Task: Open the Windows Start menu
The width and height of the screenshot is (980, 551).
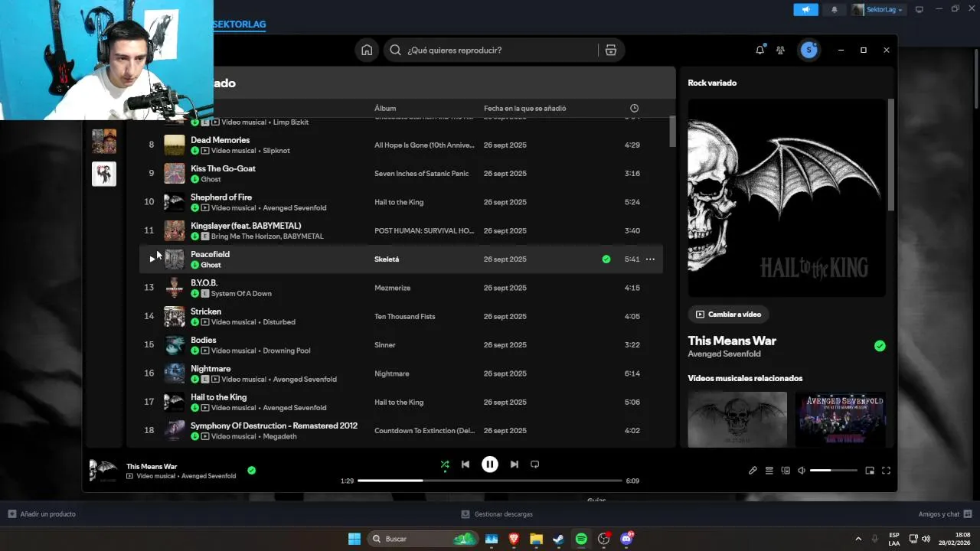Action: 354,539
